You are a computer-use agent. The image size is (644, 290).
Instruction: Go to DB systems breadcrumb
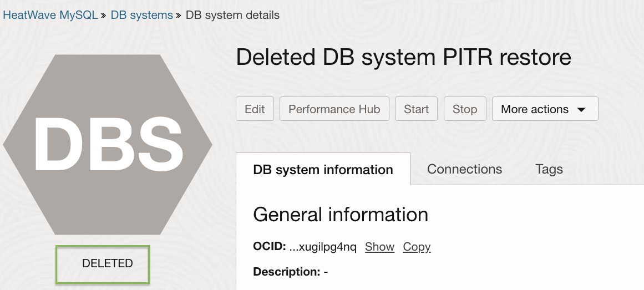click(141, 15)
